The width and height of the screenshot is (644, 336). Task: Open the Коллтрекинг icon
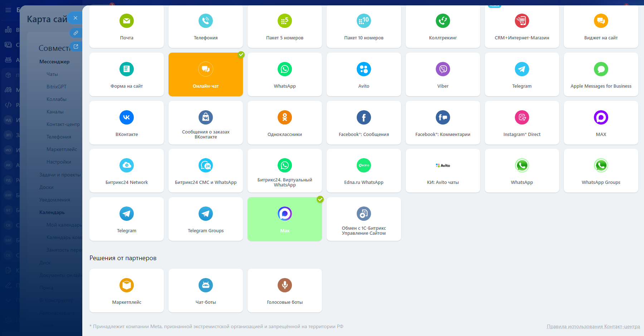pos(443,21)
